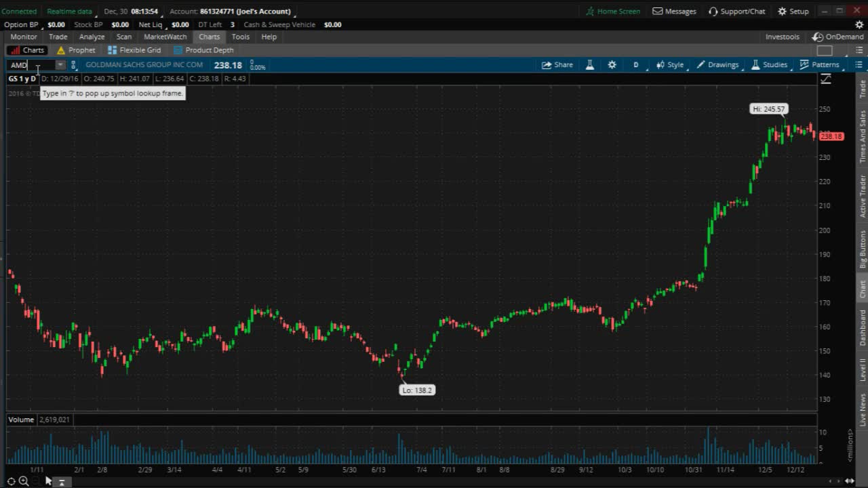Open the Times And Sales side tab

tap(863, 136)
